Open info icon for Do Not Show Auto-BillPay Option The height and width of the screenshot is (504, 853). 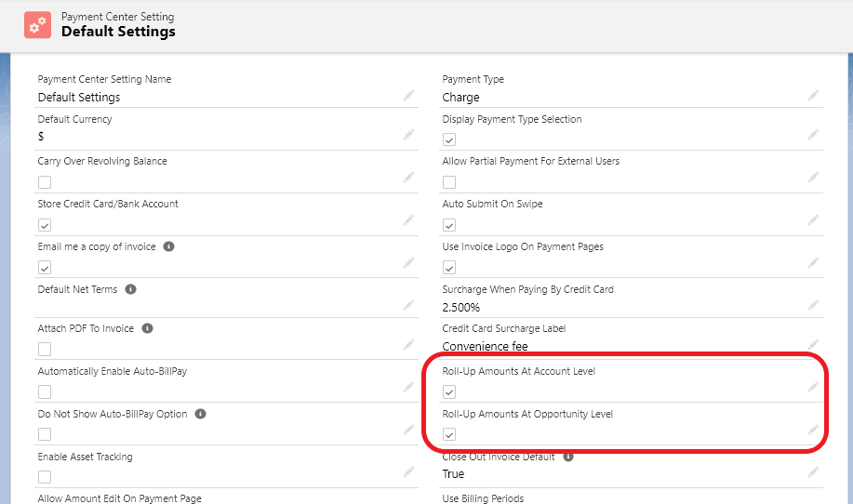(x=200, y=414)
